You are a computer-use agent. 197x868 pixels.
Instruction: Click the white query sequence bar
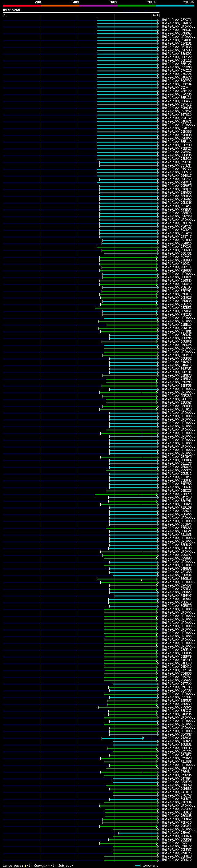[81, 12]
